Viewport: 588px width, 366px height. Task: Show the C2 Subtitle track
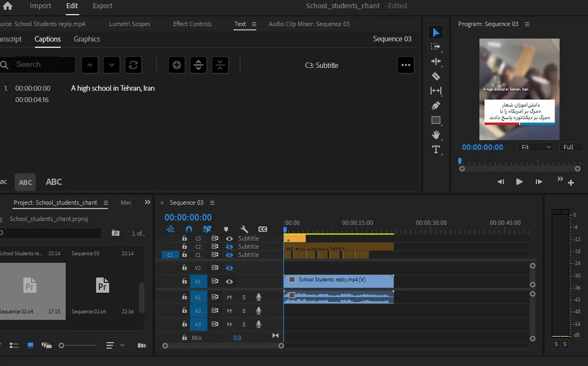coord(229,247)
